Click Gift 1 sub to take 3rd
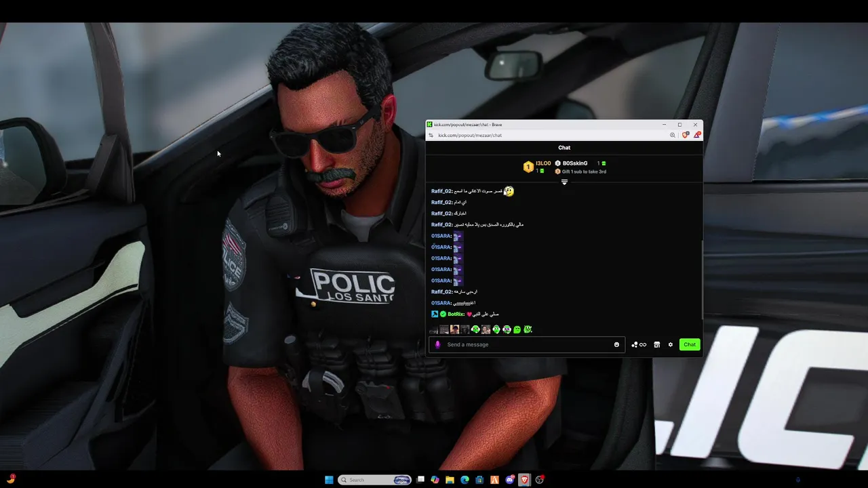 pos(584,171)
